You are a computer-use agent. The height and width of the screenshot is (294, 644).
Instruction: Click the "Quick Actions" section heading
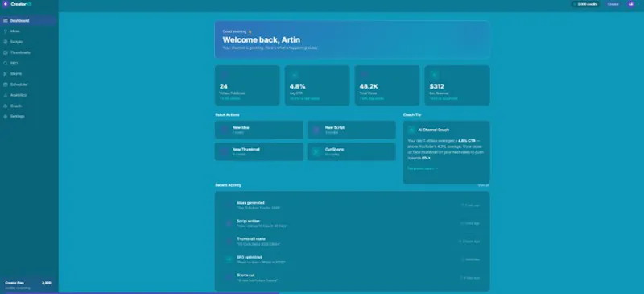coord(227,114)
